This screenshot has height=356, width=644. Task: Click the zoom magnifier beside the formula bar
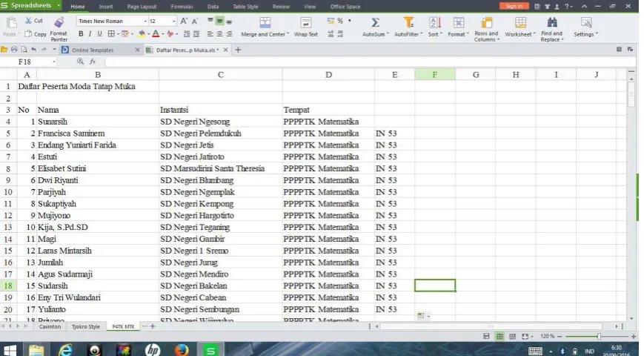click(80, 62)
